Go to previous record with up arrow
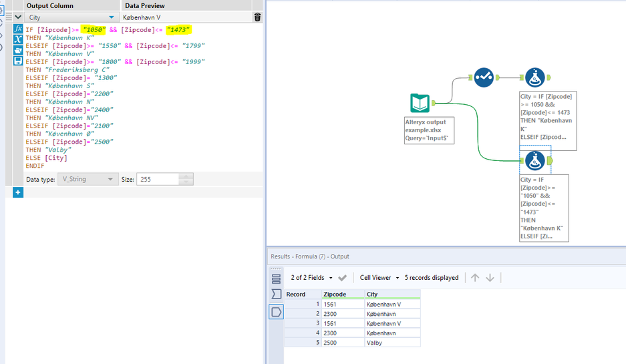 coord(475,278)
